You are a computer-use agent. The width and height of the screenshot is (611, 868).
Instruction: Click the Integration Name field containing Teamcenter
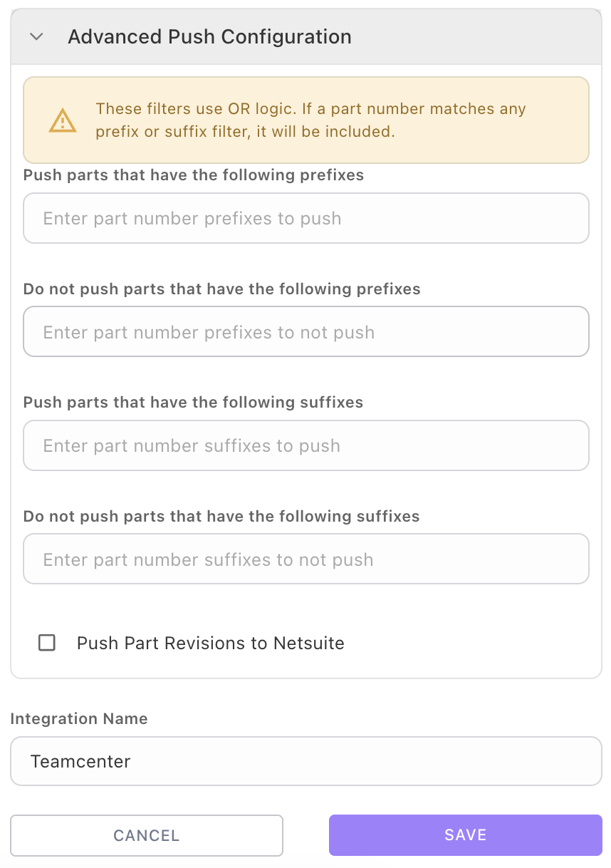coord(306,761)
